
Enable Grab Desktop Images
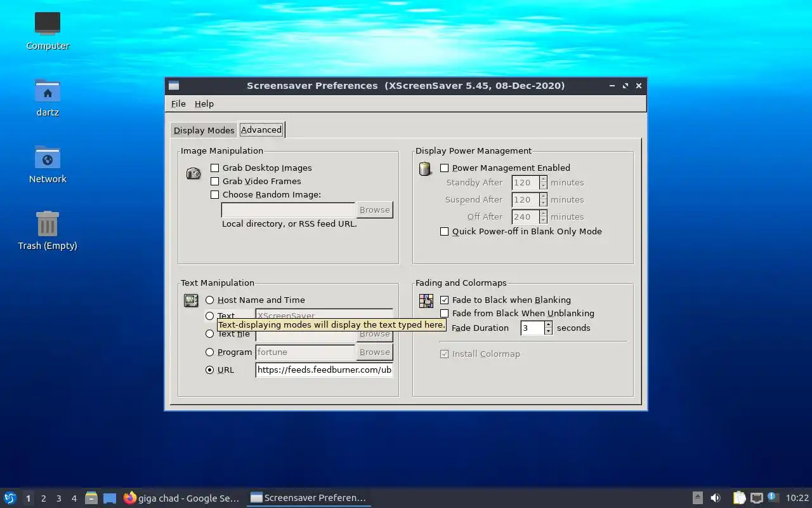tap(214, 168)
